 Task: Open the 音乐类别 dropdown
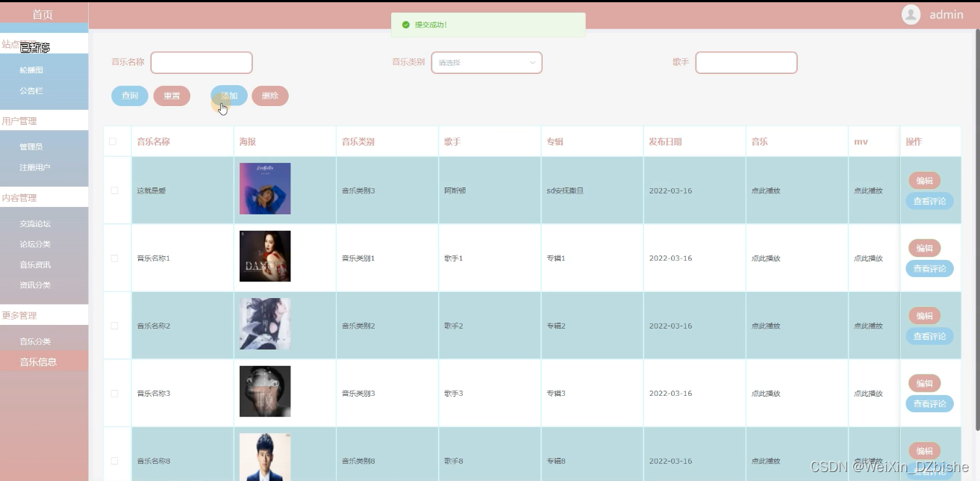tap(487, 63)
